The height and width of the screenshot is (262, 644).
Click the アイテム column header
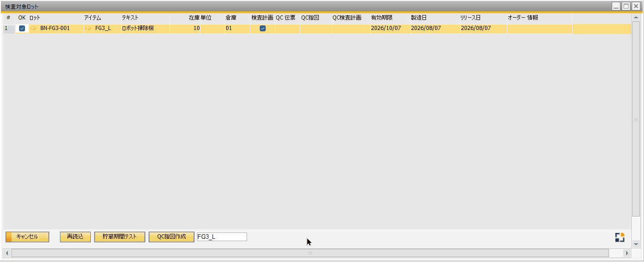(102, 18)
